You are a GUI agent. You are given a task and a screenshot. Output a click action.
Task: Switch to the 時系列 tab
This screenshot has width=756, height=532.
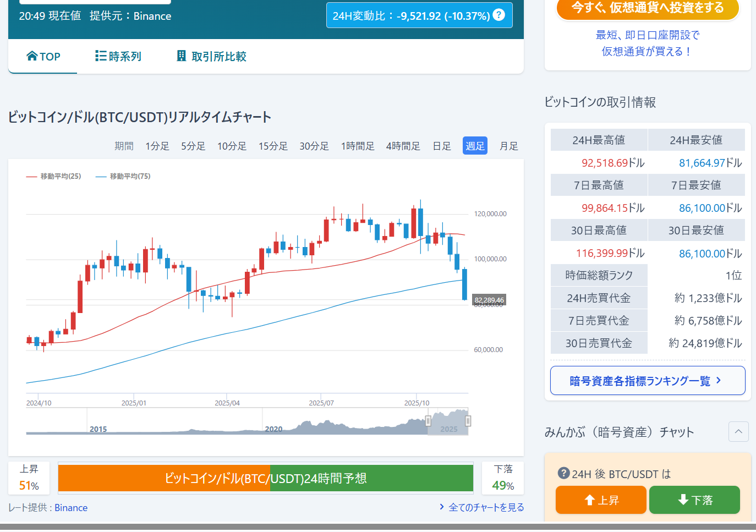[118, 57]
